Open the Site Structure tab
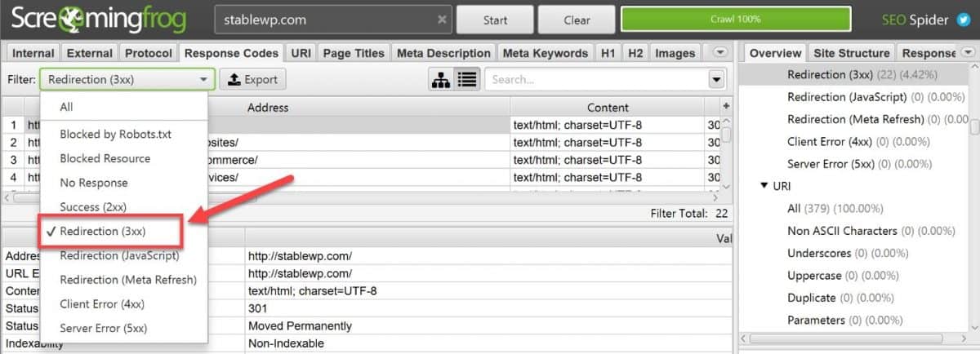This screenshot has height=354, width=980. [x=852, y=53]
